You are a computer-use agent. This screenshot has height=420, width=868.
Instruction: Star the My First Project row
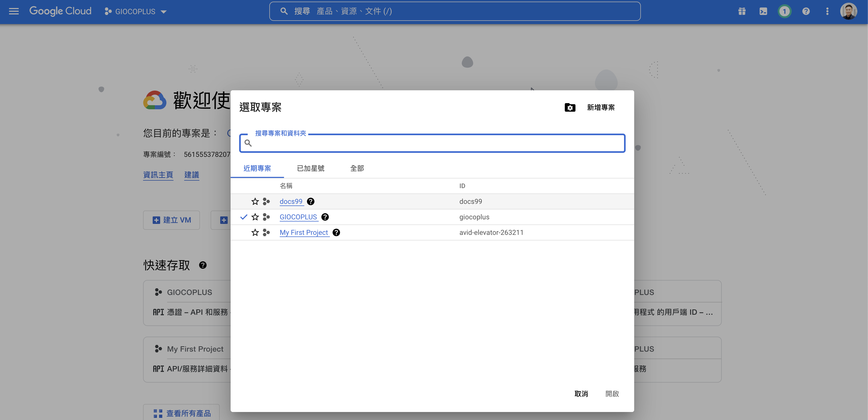(255, 232)
